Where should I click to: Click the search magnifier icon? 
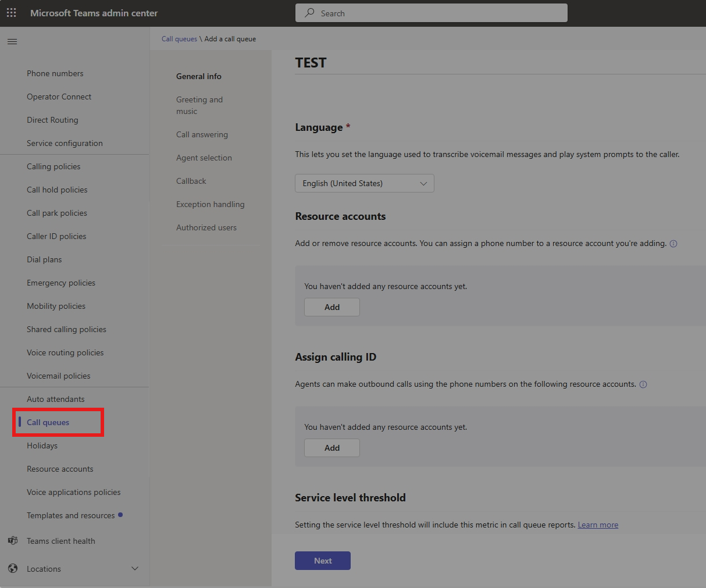coord(310,13)
